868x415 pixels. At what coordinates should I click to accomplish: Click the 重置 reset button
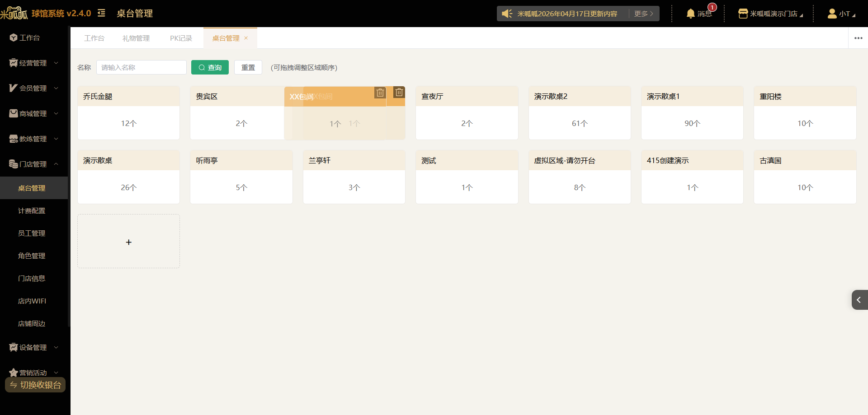click(248, 67)
